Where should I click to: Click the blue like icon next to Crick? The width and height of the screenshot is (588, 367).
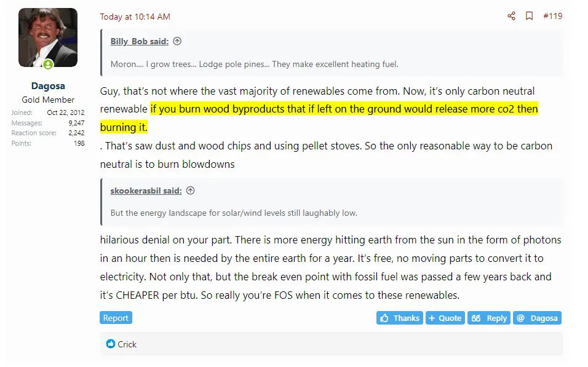(111, 344)
